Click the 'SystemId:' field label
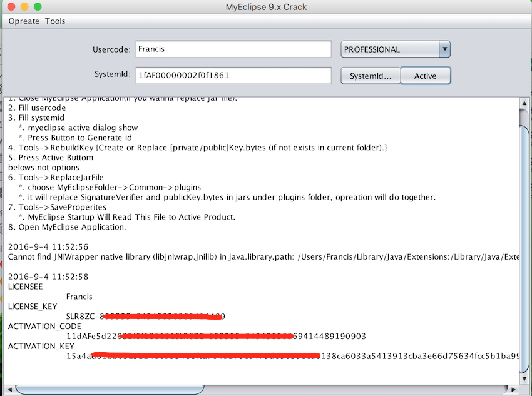532x396 pixels. (x=112, y=74)
